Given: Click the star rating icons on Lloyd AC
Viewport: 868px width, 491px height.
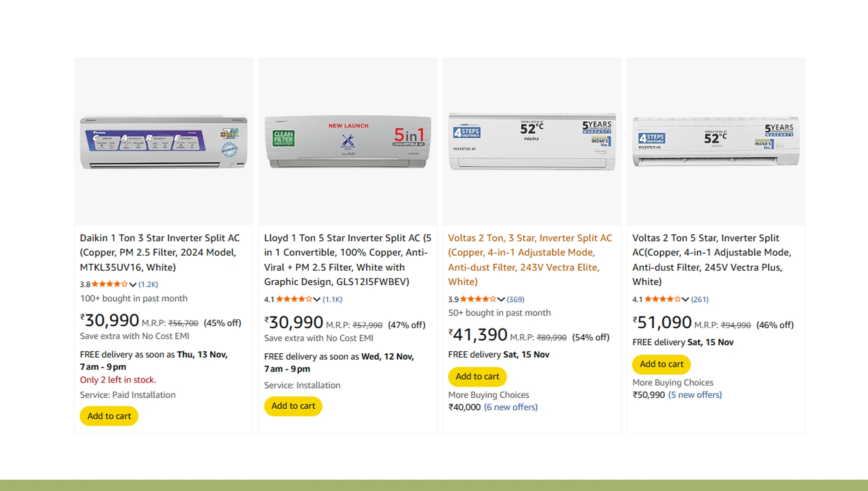Looking at the screenshot, I should pyautogui.click(x=294, y=299).
